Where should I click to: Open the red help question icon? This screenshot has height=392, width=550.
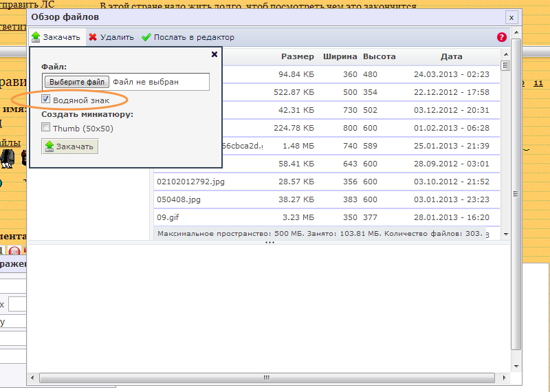pos(502,37)
